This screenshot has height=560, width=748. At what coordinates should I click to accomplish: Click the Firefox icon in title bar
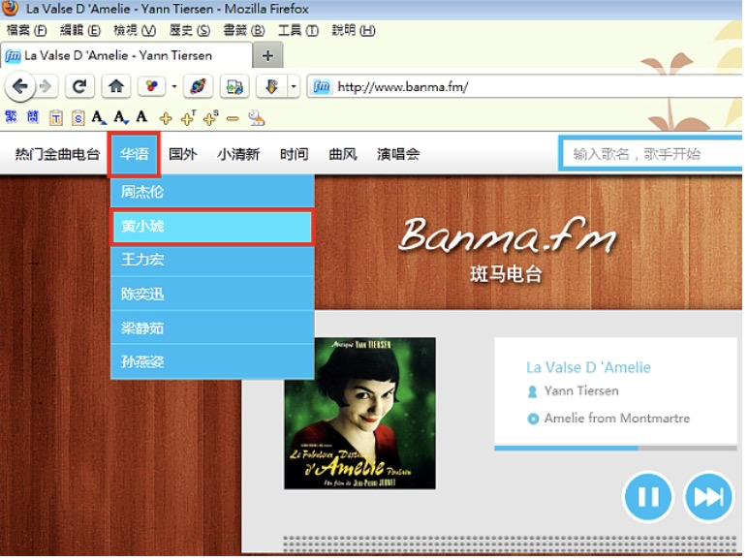[10, 8]
